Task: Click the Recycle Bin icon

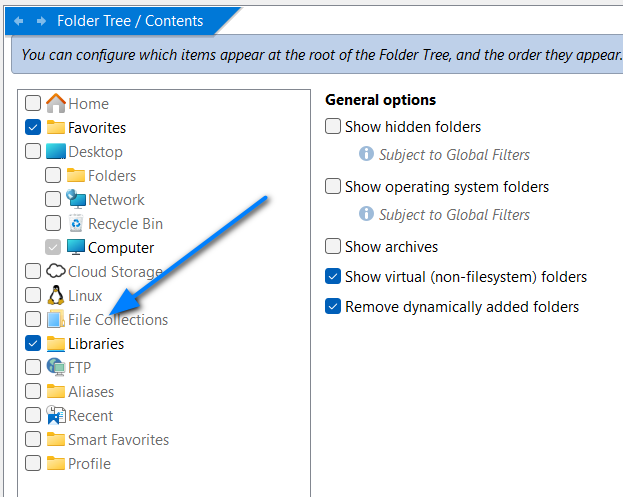Action: tap(75, 223)
